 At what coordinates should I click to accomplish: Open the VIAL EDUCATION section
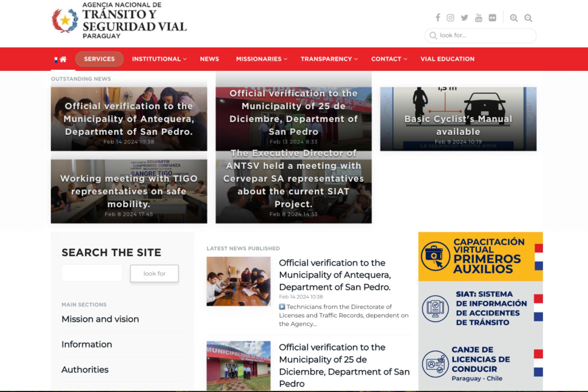click(448, 59)
